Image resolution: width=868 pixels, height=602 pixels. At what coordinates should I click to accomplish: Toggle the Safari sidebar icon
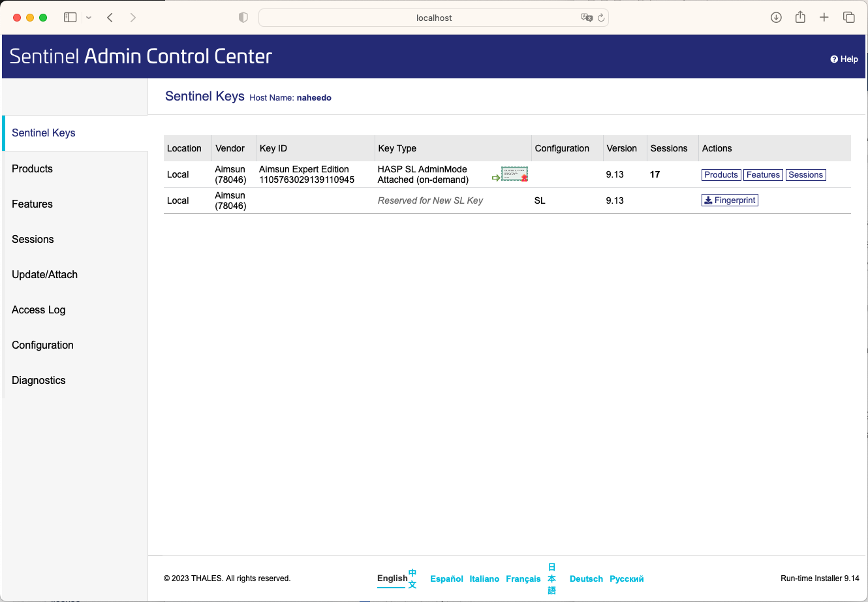(70, 18)
